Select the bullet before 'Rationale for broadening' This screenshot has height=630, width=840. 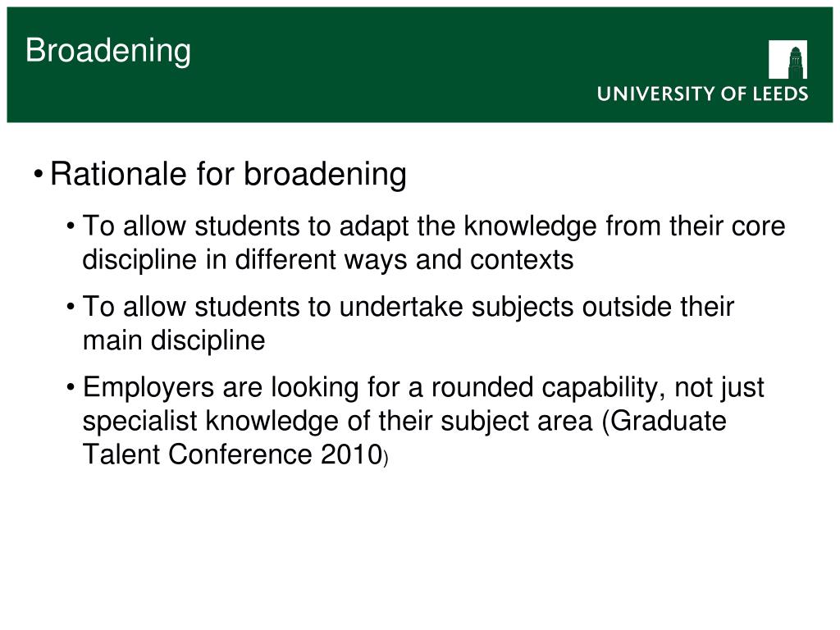tap(38, 175)
